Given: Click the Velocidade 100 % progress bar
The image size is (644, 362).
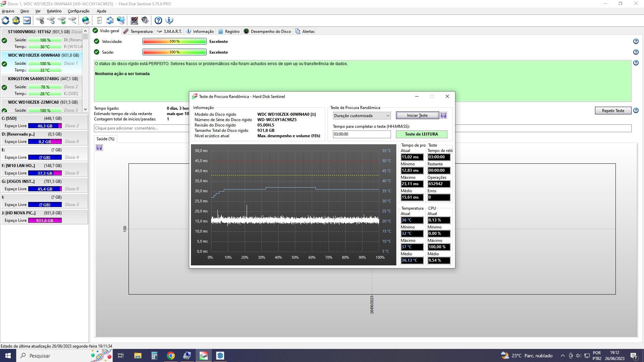Looking at the screenshot, I should 175,41.
